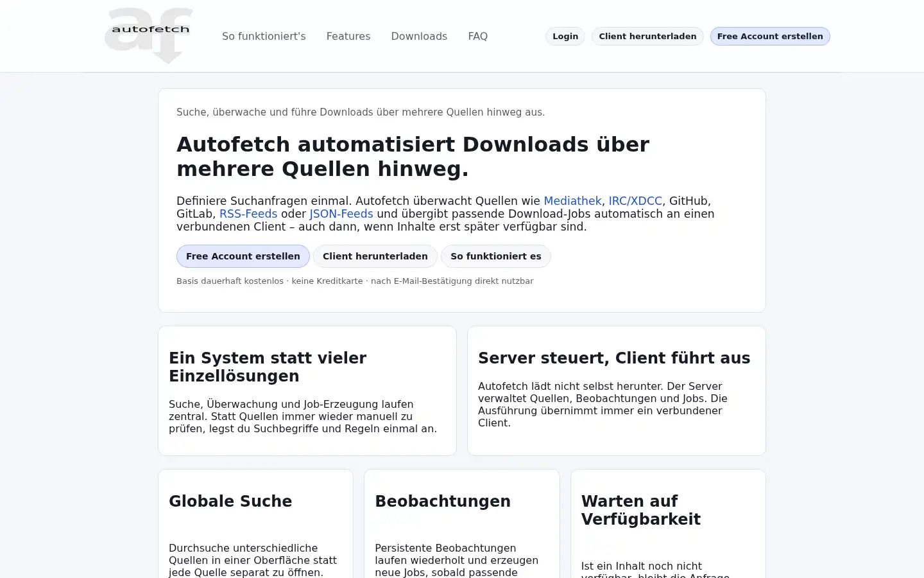Click Client herunterladen in hero card
The height and width of the screenshot is (578, 924).
(x=375, y=256)
